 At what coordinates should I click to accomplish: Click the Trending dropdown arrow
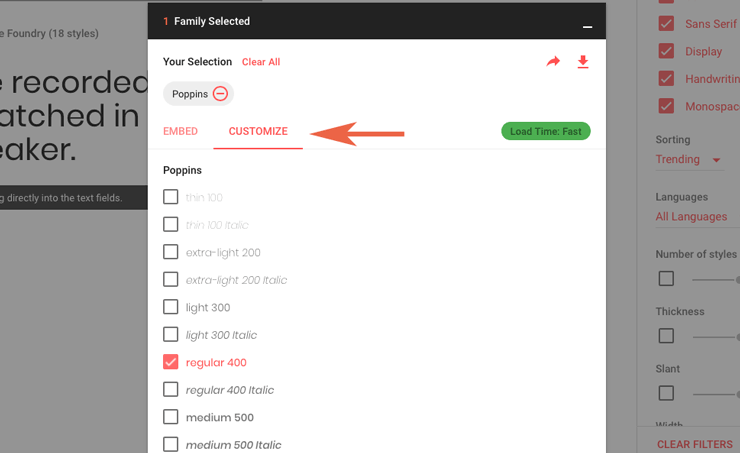point(716,160)
